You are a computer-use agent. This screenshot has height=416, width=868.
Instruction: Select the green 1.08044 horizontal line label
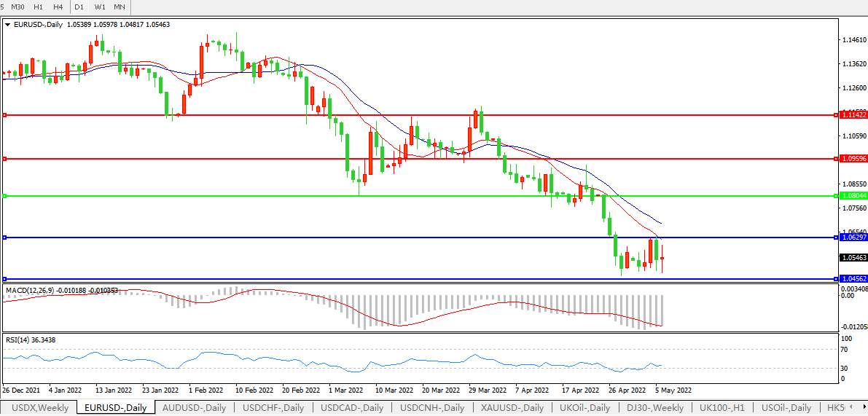point(853,196)
